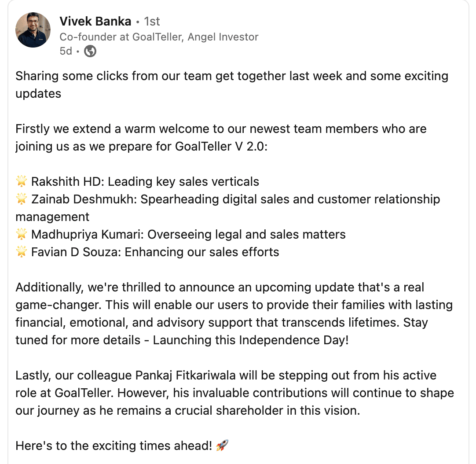The image size is (476, 464).
Task: Click the GoalTeller V 2.0 text
Action: click(220, 147)
